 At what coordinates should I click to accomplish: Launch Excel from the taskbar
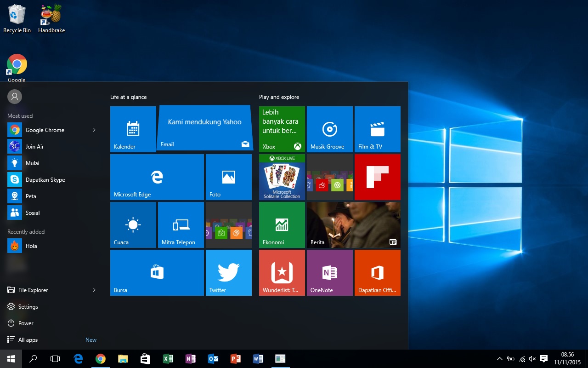click(168, 358)
